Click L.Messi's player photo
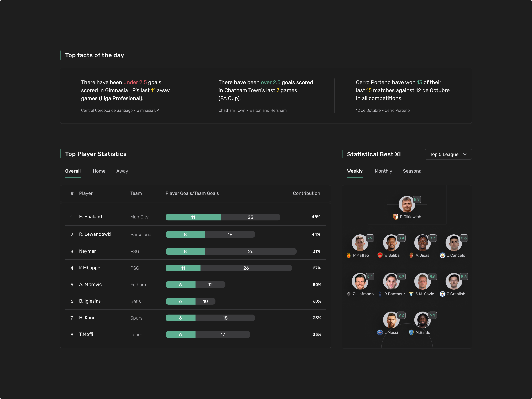The width and height of the screenshot is (532, 399). [391, 320]
